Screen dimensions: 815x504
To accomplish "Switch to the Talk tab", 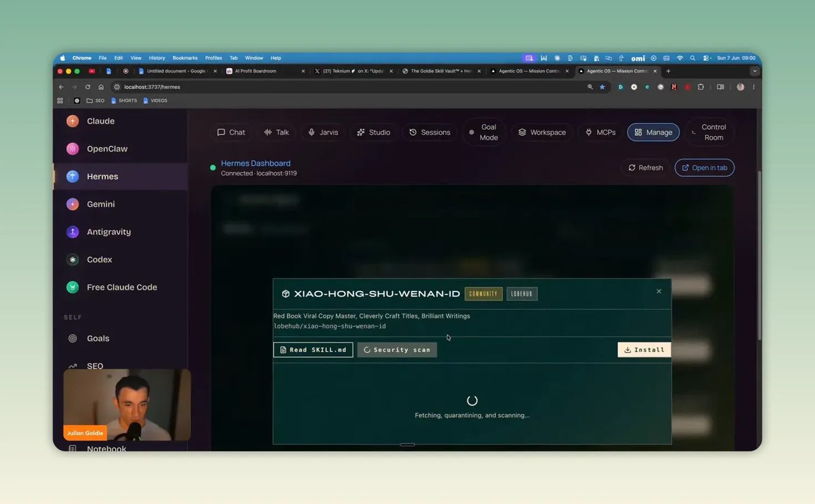I will coord(276,132).
